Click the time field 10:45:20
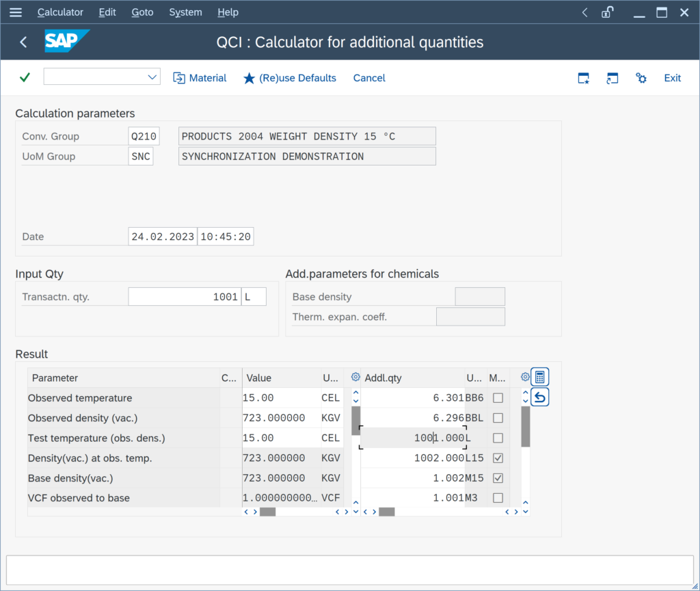The height and width of the screenshot is (591, 700). click(226, 236)
